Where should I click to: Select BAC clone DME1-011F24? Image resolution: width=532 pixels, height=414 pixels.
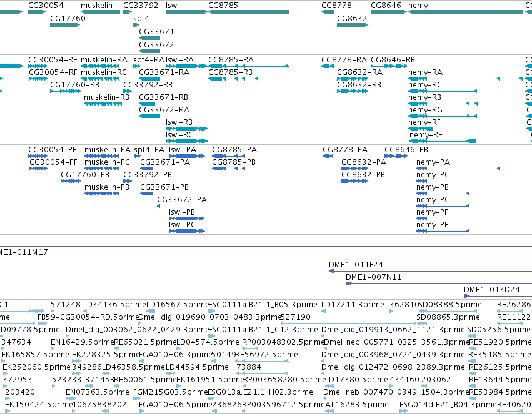(x=430, y=271)
